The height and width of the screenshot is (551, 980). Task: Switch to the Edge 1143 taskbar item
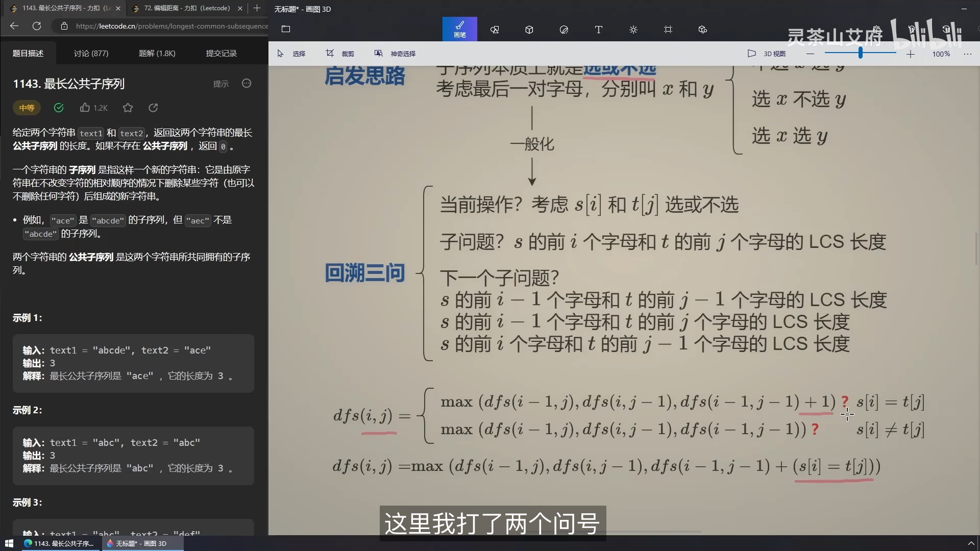[60, 543]
